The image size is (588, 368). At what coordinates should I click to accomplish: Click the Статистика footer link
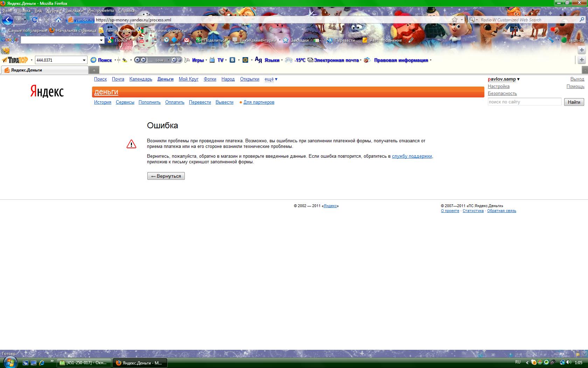pyautogui.click(x=473, y=211)
